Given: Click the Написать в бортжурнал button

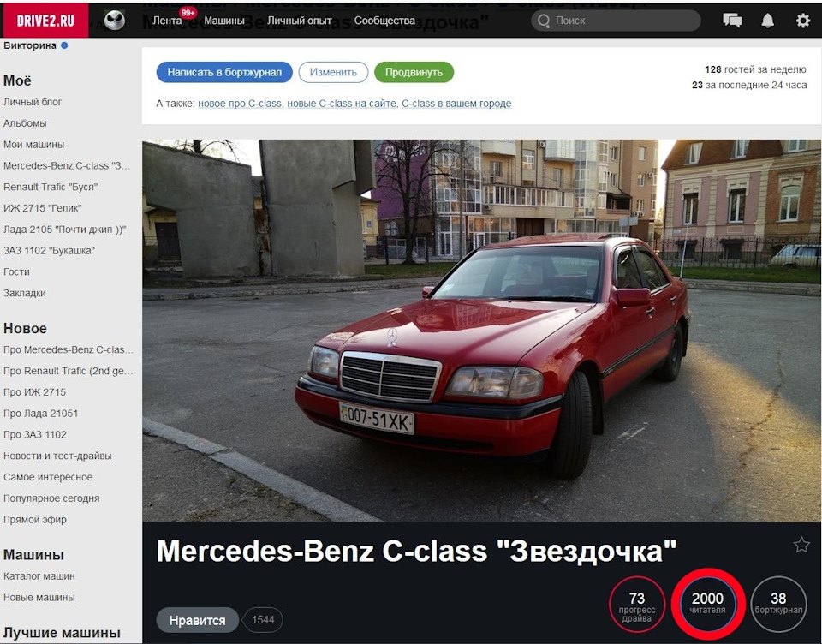Looking at the screenshot, I should tap(224, 72).
